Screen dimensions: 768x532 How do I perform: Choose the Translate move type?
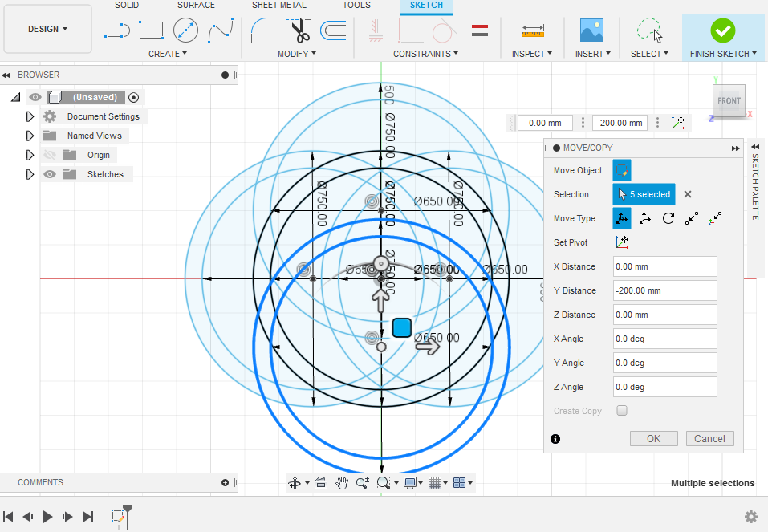click(644, 218)
